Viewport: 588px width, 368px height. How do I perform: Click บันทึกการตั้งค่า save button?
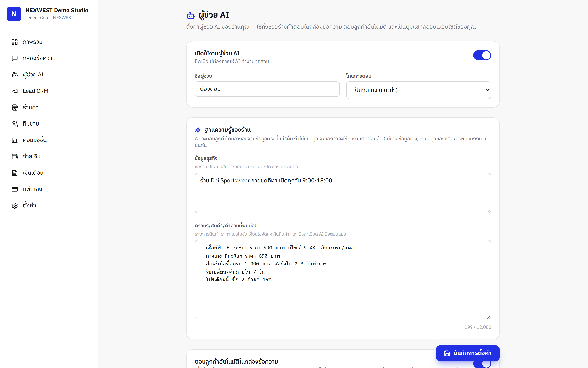pyautogui.click(x=468, y=353)
